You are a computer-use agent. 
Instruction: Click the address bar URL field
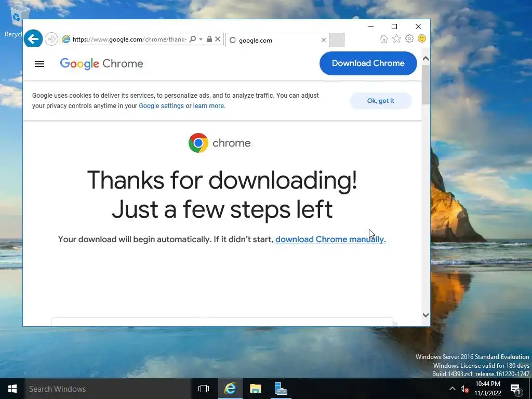[129, 39]
